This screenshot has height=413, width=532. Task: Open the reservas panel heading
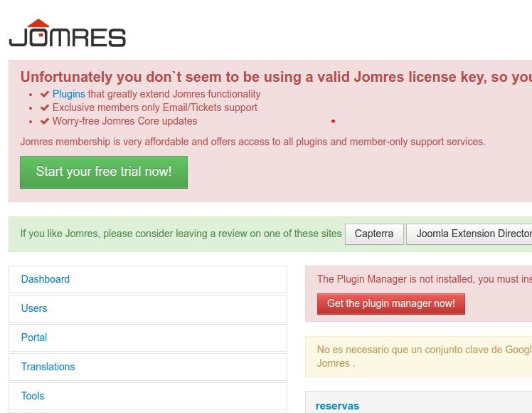click(x=337, y=406)
